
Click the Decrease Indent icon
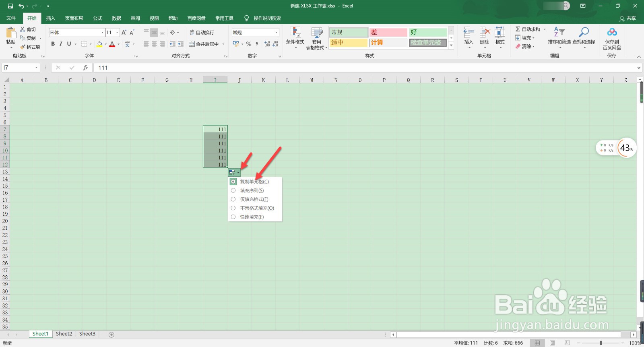(173, 44)
